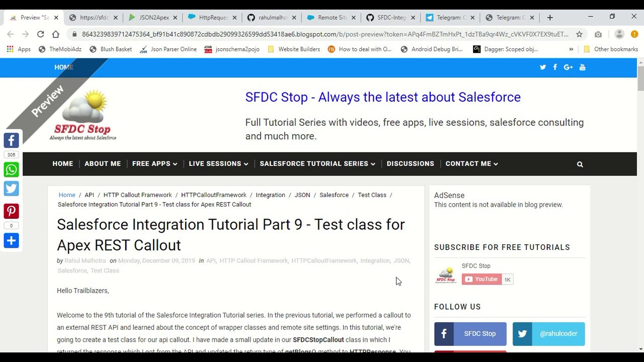The image size is (644, 362).
Task: Open the Dagger: Scoped obj bookmark
Action: point(506,49)
